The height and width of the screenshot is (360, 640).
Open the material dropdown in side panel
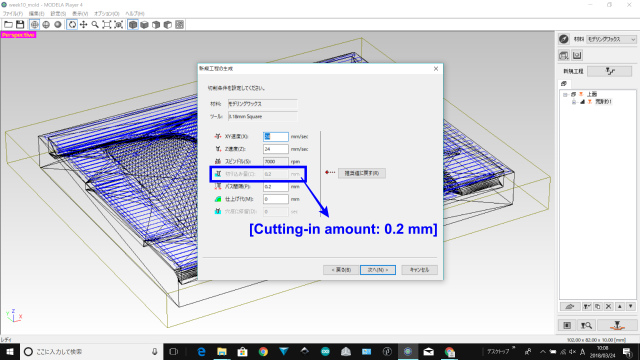(x=611, y=39)
